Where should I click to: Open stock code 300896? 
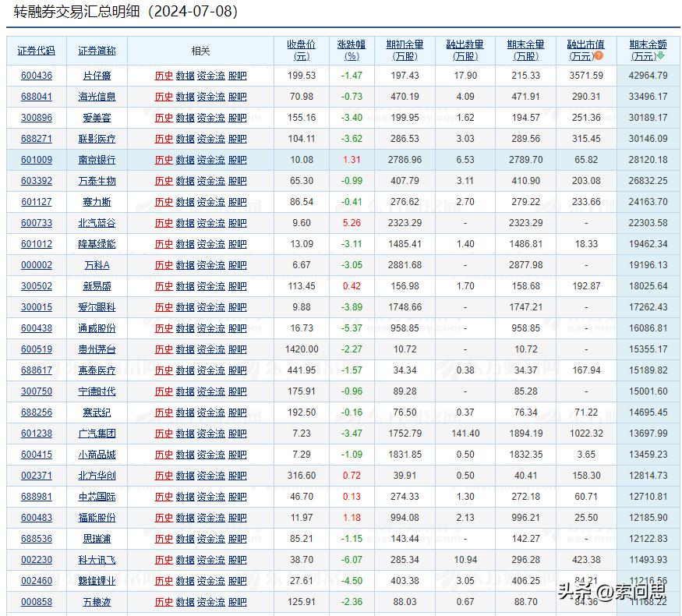pyautogui.click(x=37, y=118)
